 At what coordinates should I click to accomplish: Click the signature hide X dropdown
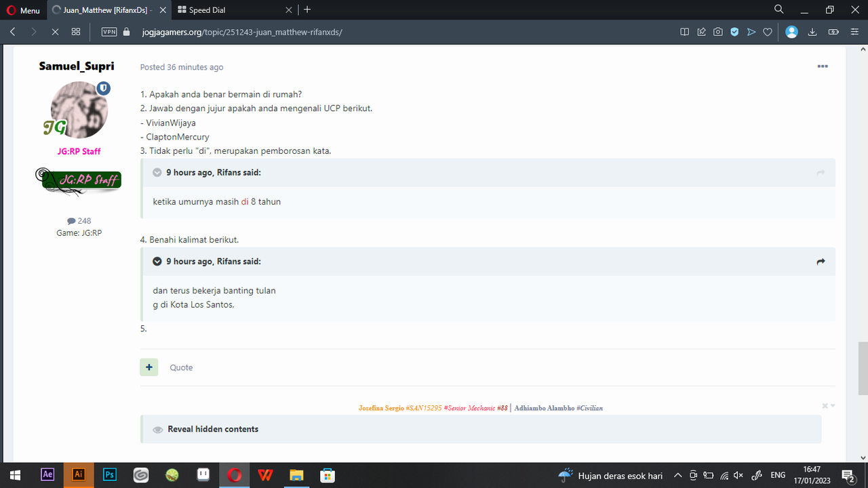point(828,405)
